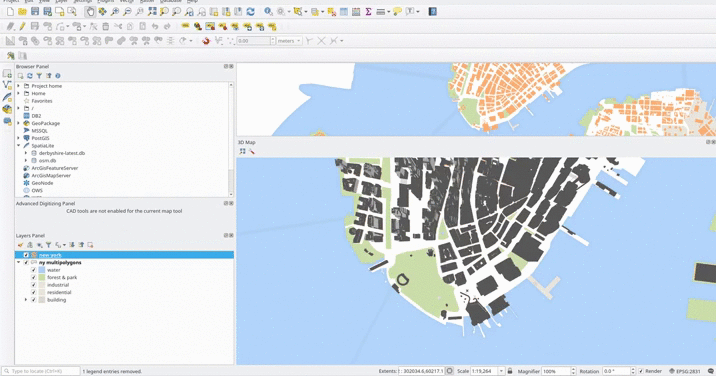Refresh the map canvas with the blue arrows icon
This screenshot has height=376, width=716.
tap(250, 11)
